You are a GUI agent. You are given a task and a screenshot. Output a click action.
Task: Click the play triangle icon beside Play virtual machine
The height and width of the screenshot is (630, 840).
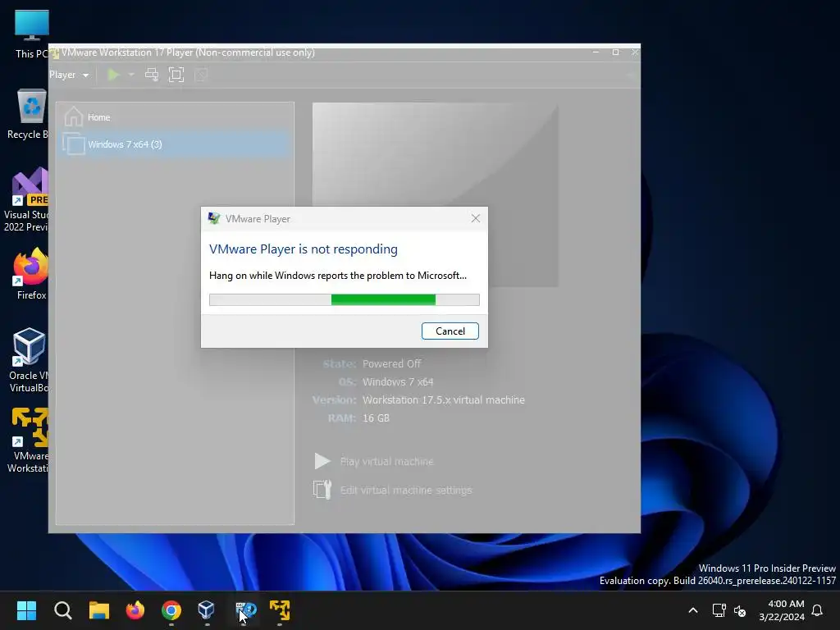pos(322,461)
